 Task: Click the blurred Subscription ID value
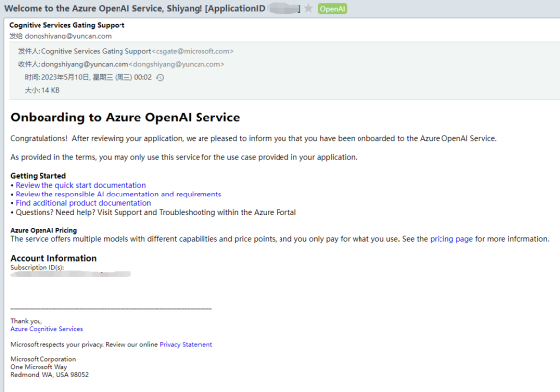[x=71, y=274]
